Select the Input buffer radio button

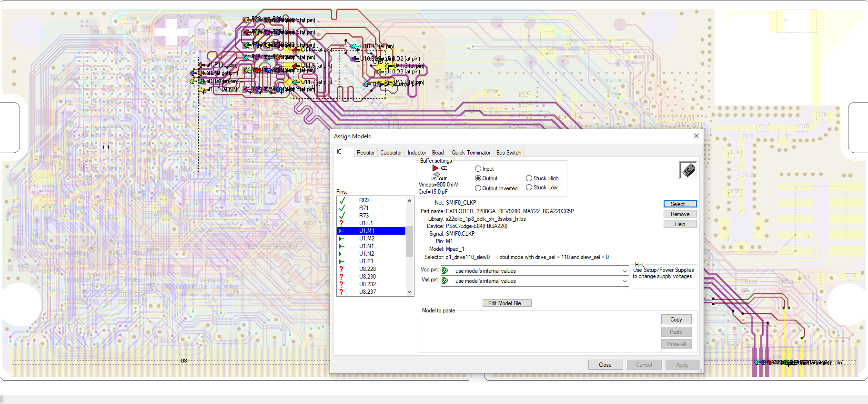(x=478, y=169)
